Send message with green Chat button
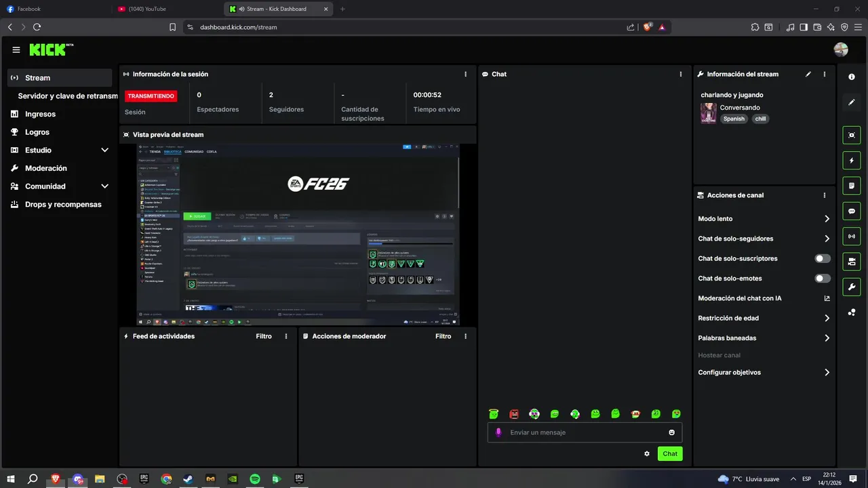Image resolution: width=868 pixels, height=488 pixels. click(670, 453)
